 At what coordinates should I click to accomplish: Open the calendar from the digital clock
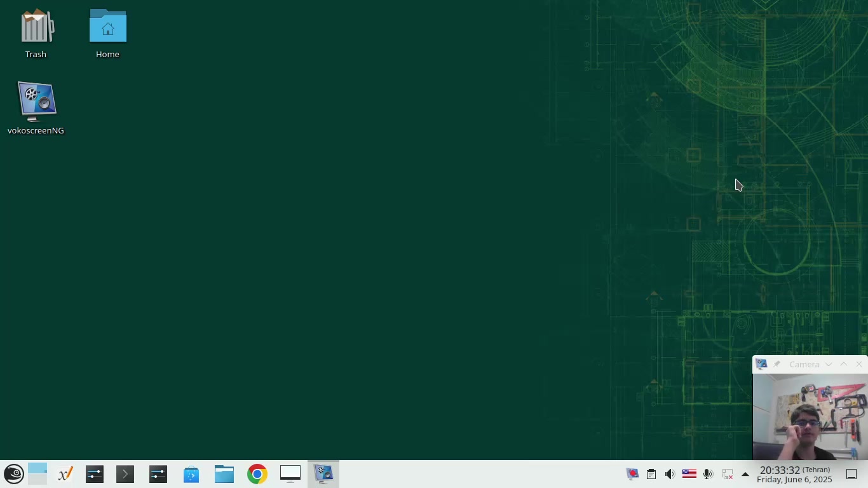click(x=795, y=474)
